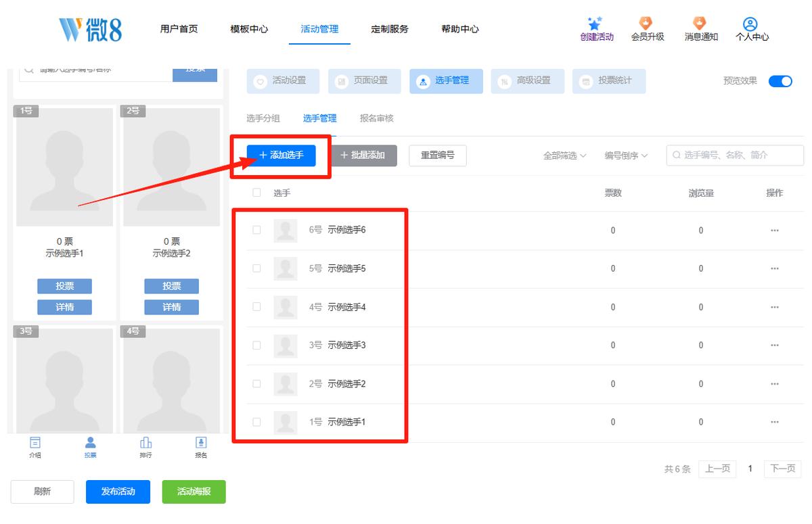Image resolution: width=812 pixels, height=524 pixels.
Task: Tick the checkbox for 示例选手4
Action: 256,307
